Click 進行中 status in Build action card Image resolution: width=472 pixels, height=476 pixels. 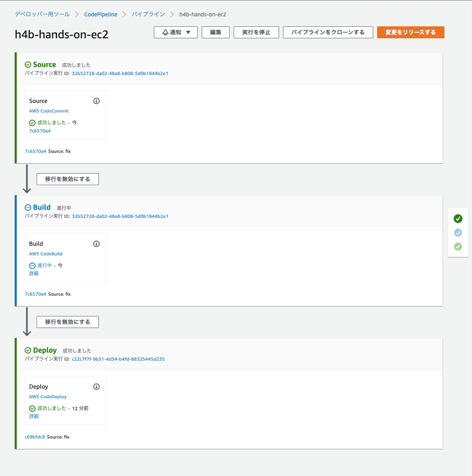click(x=45, y=266)
